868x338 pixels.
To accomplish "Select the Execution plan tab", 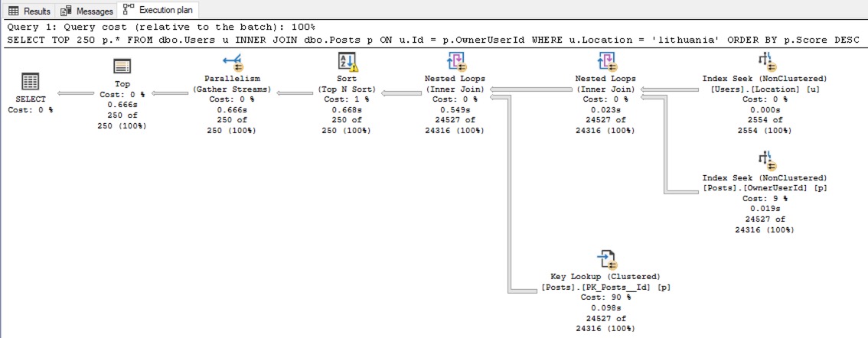I will 158,11.
